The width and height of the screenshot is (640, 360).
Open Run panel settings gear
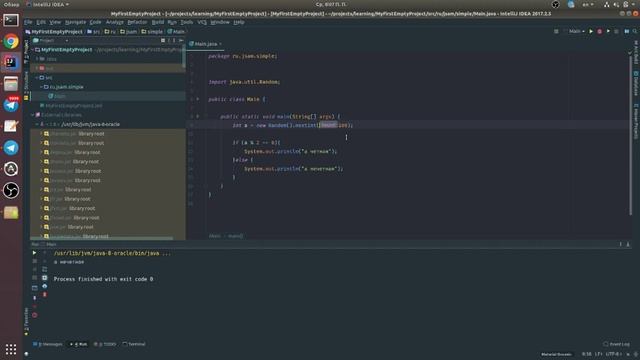620,244
